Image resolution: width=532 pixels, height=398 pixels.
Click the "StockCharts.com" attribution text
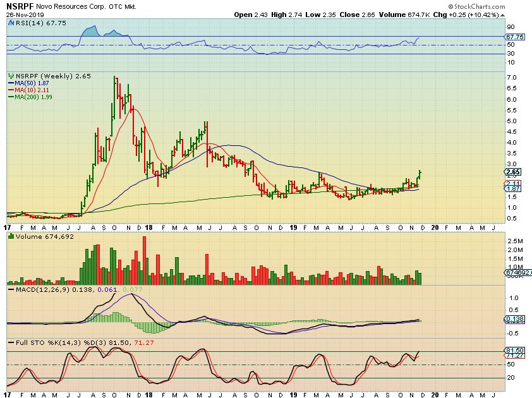(480, 6)
